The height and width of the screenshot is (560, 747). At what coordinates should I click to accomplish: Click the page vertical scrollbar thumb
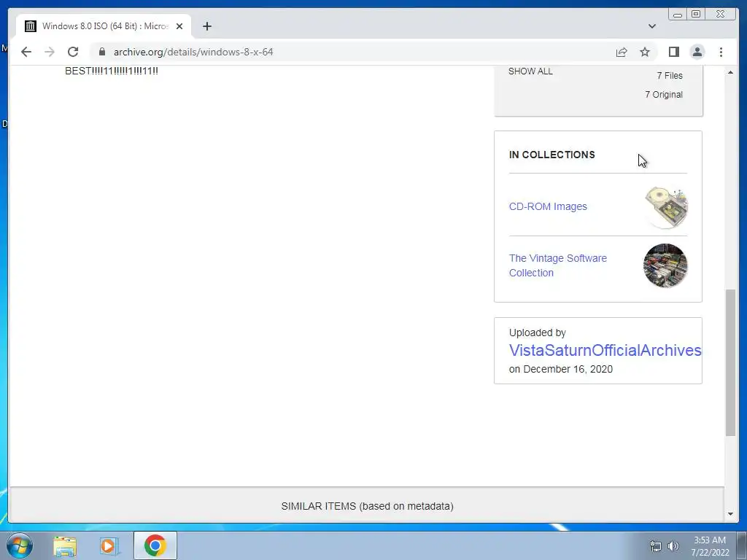(730, 362)
